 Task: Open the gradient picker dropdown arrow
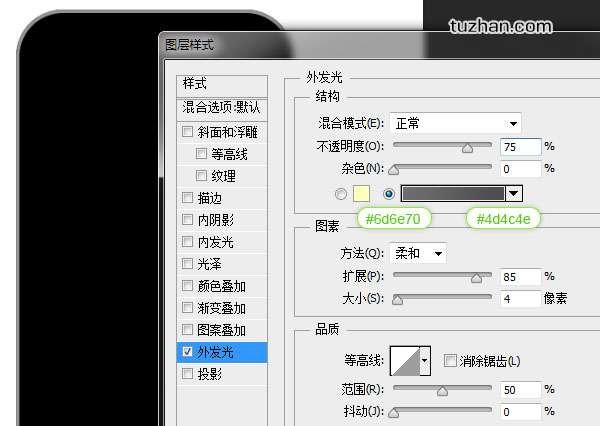tap(514, 194)
